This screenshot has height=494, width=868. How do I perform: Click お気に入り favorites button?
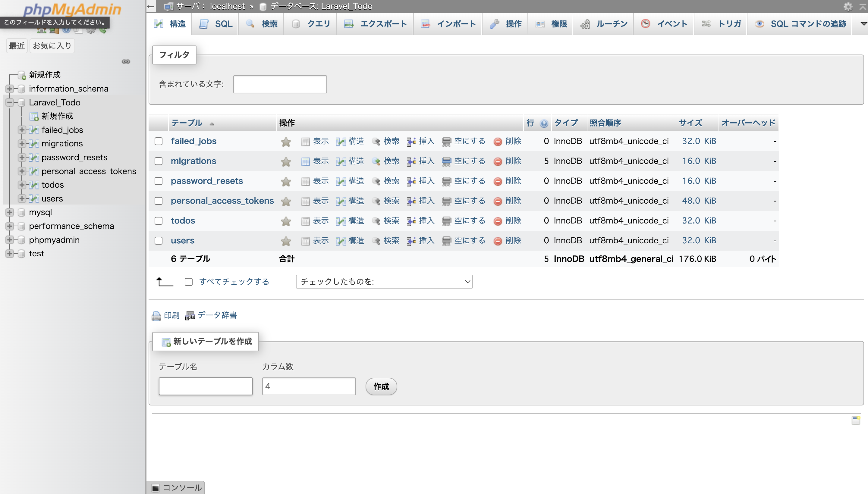(x=52, y=46)
